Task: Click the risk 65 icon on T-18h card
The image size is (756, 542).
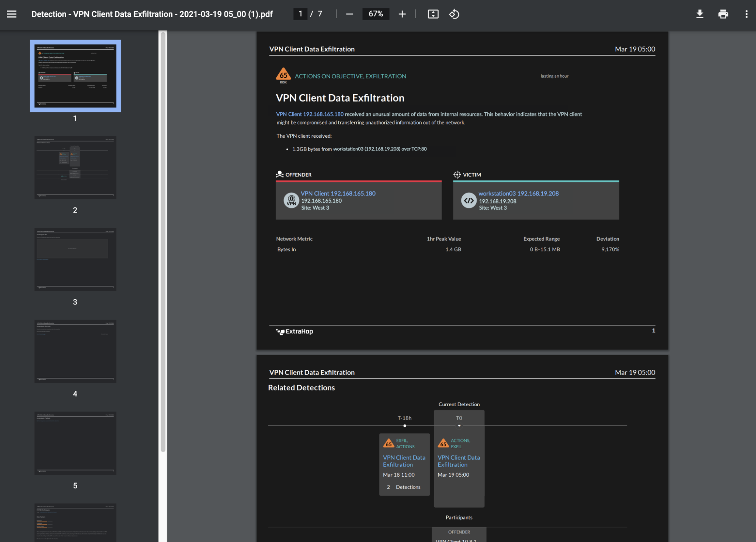Action: click(x=388, y=443)
